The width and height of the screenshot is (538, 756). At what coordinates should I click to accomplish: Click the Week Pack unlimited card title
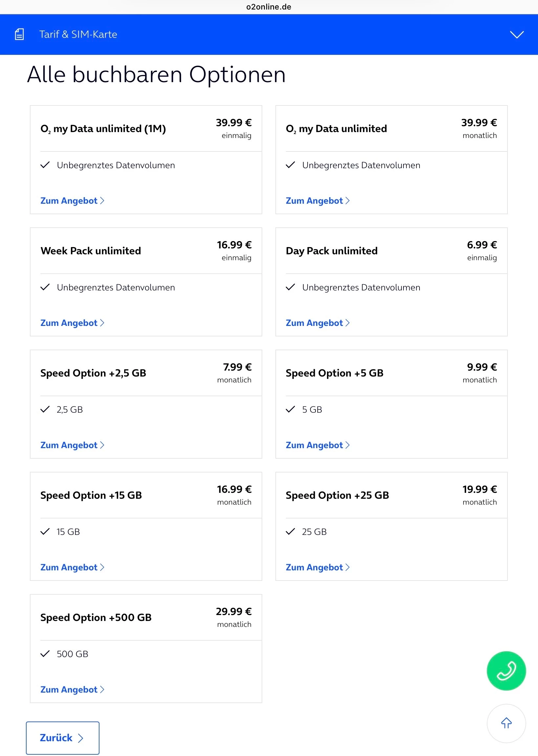point(91,251)
